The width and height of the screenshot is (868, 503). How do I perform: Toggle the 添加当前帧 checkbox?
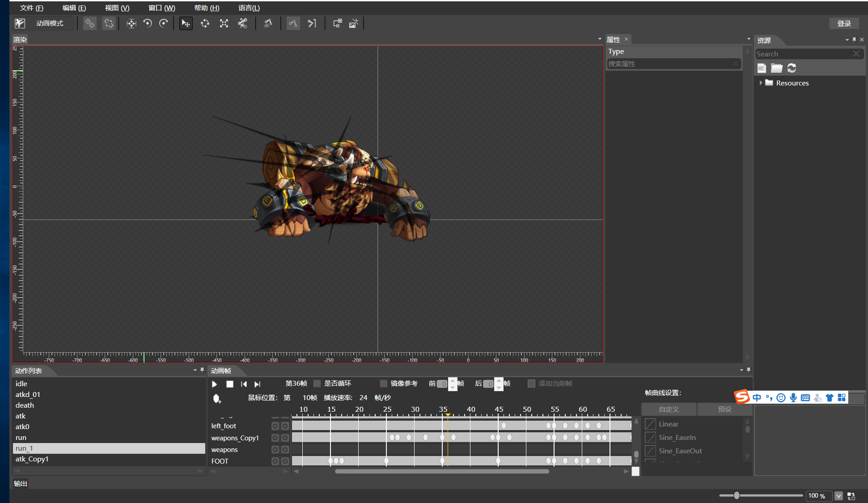531,384
